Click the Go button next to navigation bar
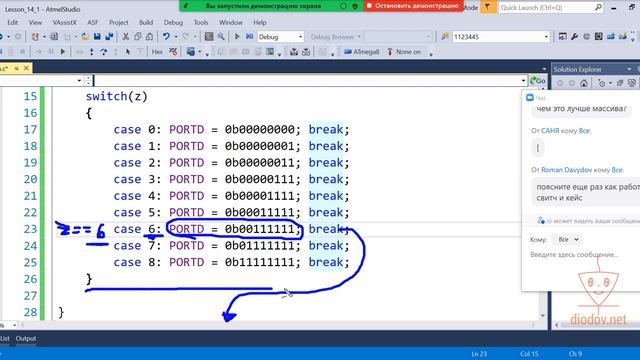The height and width of the screenshot is (360, 640). (x=538, y=81)
